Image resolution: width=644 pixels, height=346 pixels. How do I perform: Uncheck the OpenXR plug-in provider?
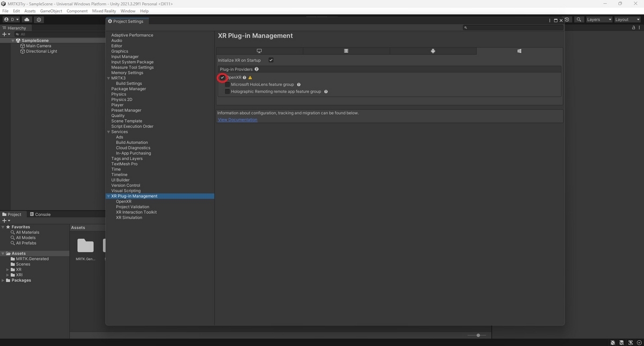222,77
